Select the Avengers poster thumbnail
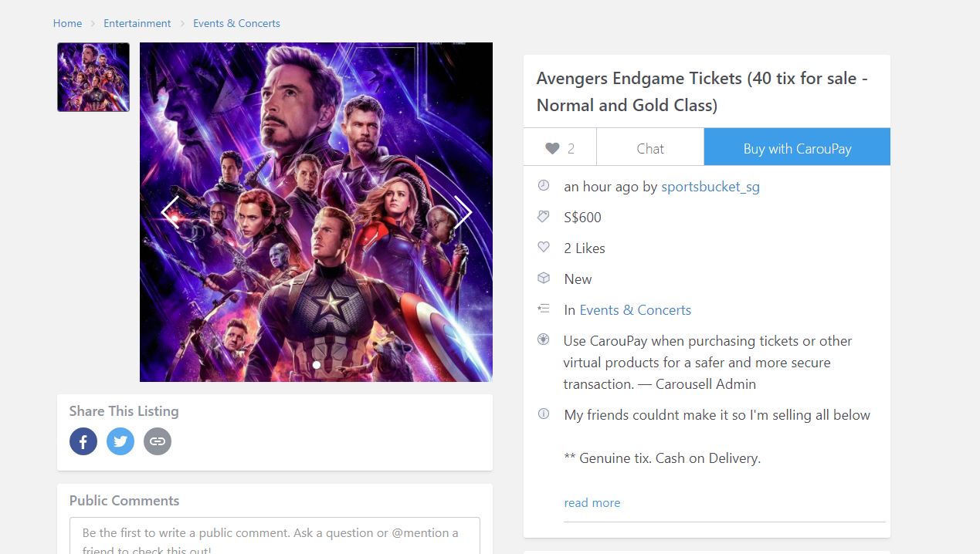 (x=93, y=77)
